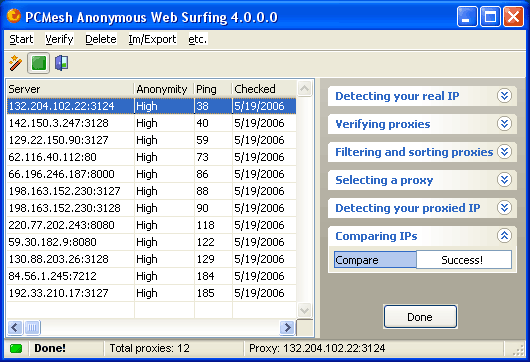Select proxy 142.150.3.247:3128 row
The image size is (530, 362).
point(151,123)
